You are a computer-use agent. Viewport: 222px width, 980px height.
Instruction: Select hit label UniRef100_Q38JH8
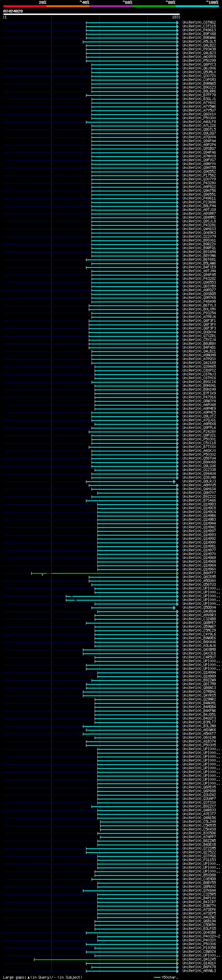(x=199, y=477)
